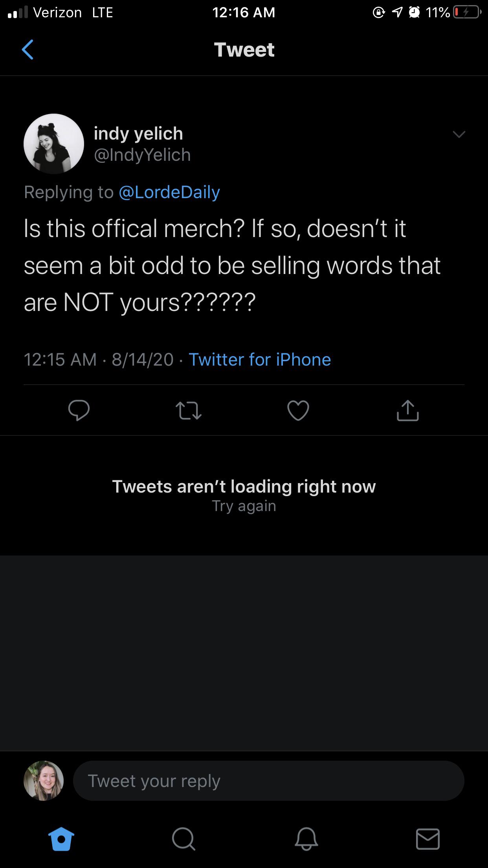Tap the 12:15 AM tweet timestamp
This screenshot has width=488, height=868.
click(x=60, y=359)
